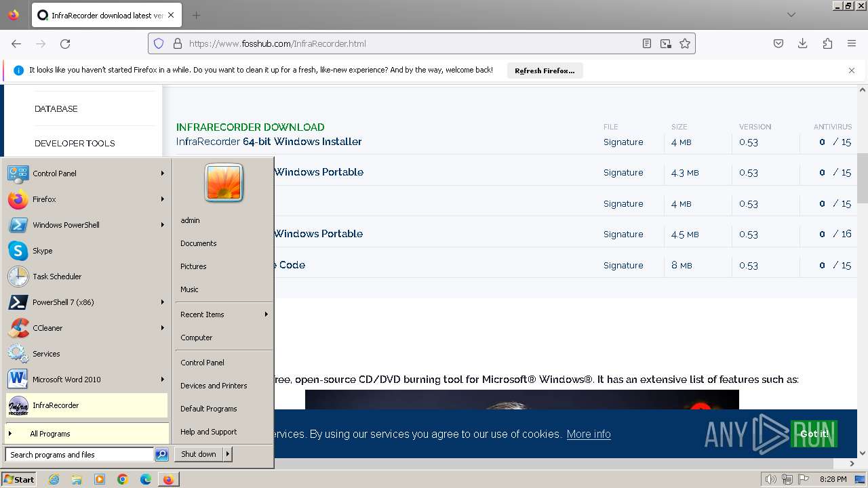Click the admin user picture
This screenshot has height=488, width=868.
coord(224,183)
